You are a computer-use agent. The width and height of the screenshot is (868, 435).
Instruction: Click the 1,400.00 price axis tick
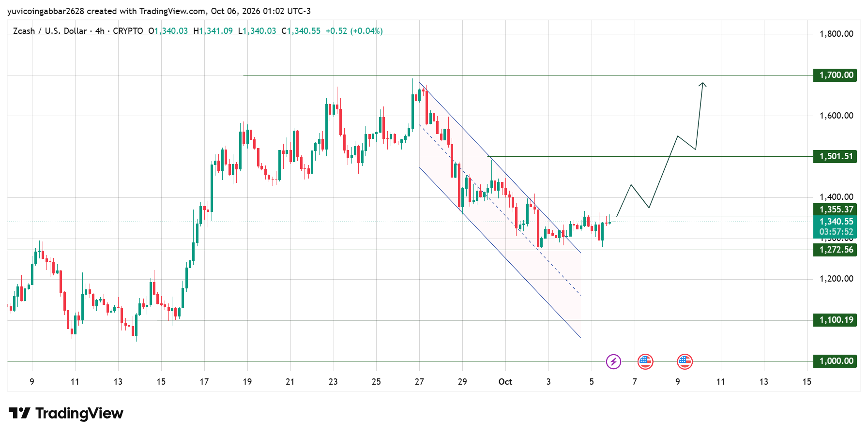click(836, 197)
